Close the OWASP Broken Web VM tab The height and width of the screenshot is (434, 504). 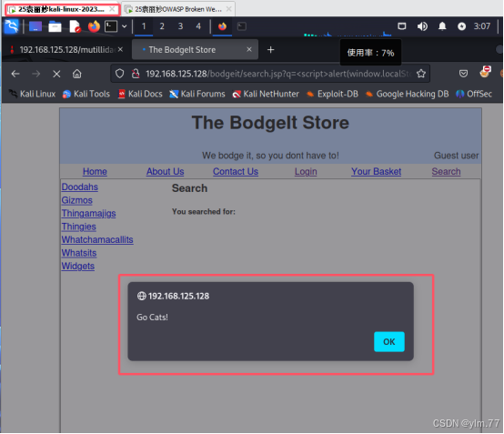tap(228, 9)
